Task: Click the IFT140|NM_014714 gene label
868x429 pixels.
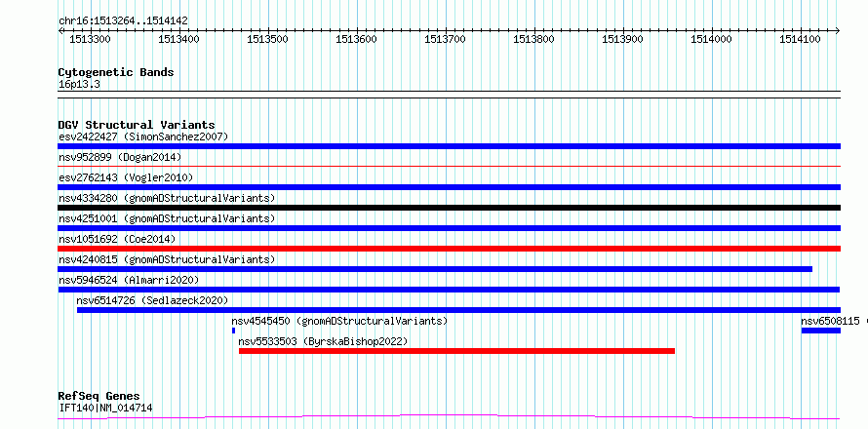Action: (x=105, y=409)
